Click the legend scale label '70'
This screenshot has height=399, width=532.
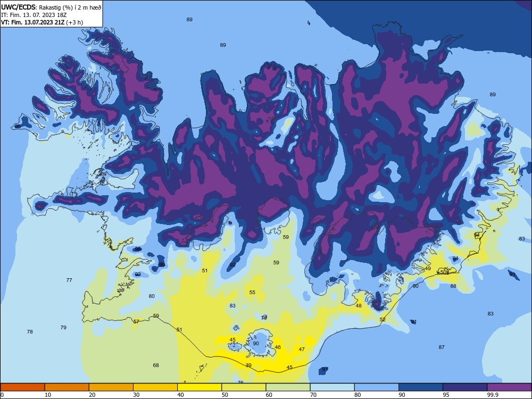click(x=313, y=395)
